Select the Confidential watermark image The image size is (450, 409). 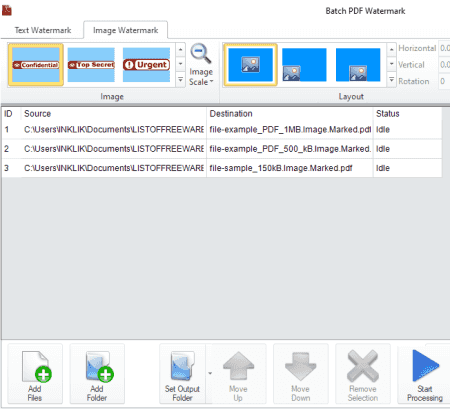36,65
